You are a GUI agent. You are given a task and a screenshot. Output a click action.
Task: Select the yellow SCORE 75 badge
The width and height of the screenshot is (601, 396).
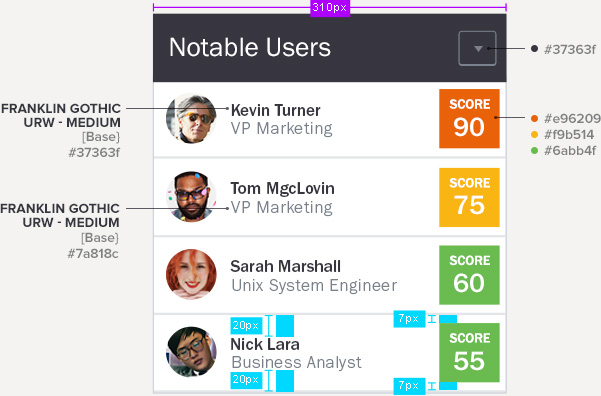(469, 197)
